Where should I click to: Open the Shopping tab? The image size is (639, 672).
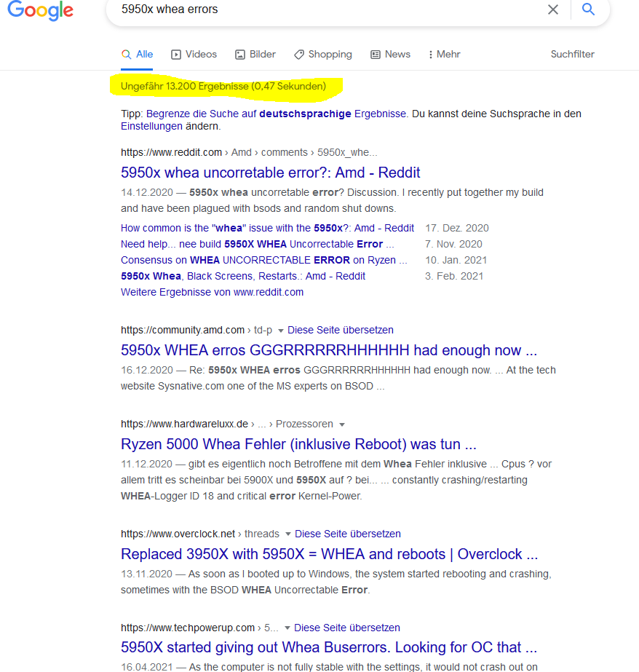[x=323, y=55]
